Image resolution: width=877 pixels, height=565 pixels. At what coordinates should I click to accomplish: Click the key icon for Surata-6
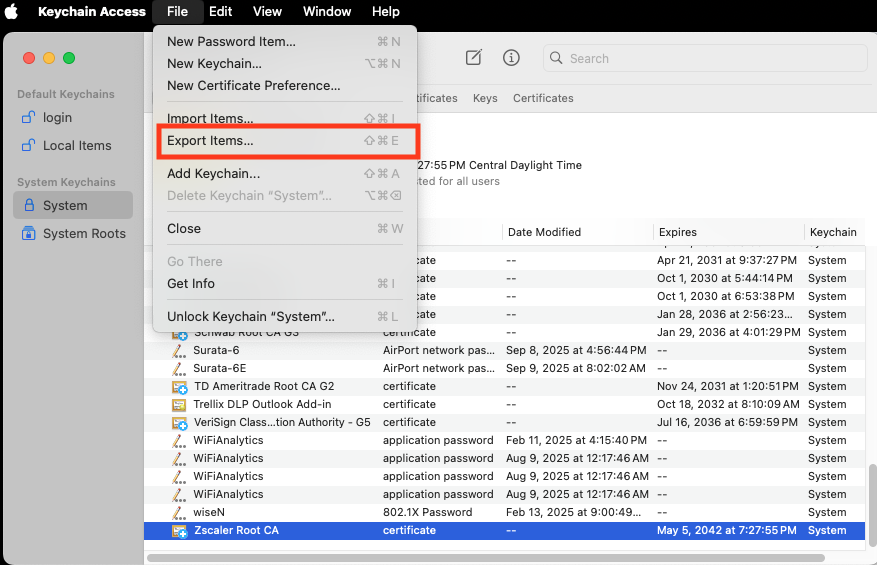pos(178,351)
